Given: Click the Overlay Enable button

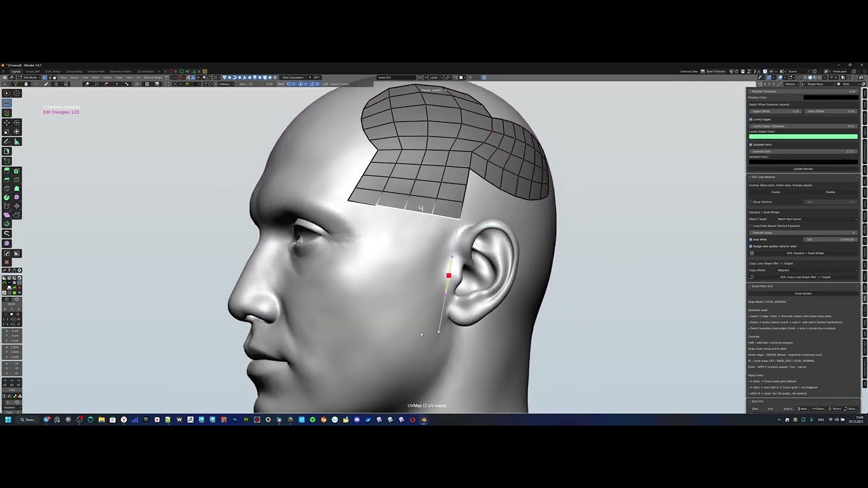Looking at the screenshot, I should (776, 192).
